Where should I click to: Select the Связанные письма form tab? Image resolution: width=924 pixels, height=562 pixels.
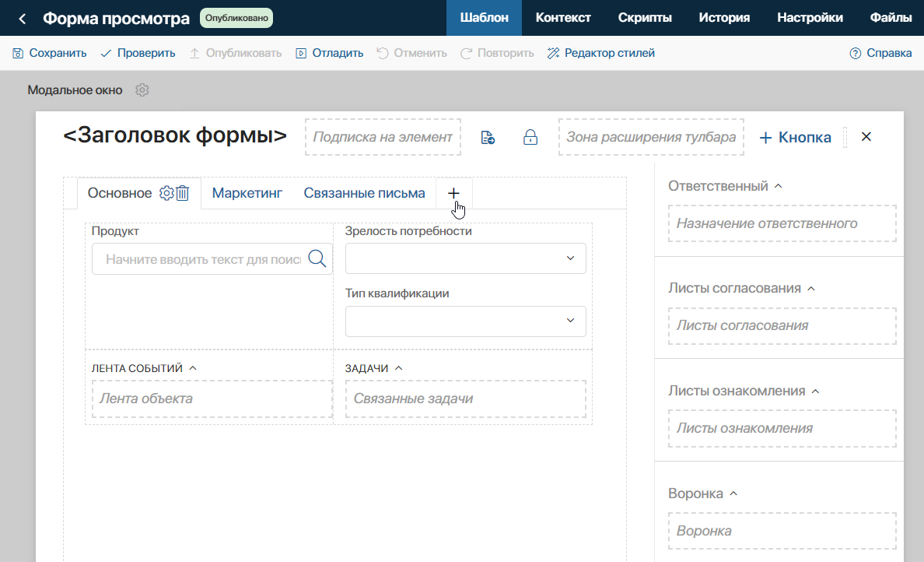pos(364,193)
